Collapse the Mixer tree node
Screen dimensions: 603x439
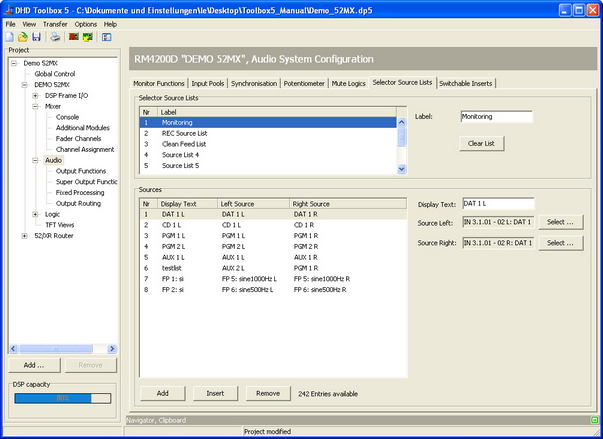(x=35, y=106)
